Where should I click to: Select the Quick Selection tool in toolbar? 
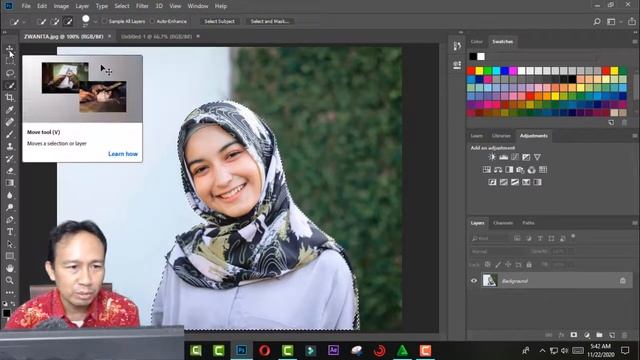coord(10,86)
